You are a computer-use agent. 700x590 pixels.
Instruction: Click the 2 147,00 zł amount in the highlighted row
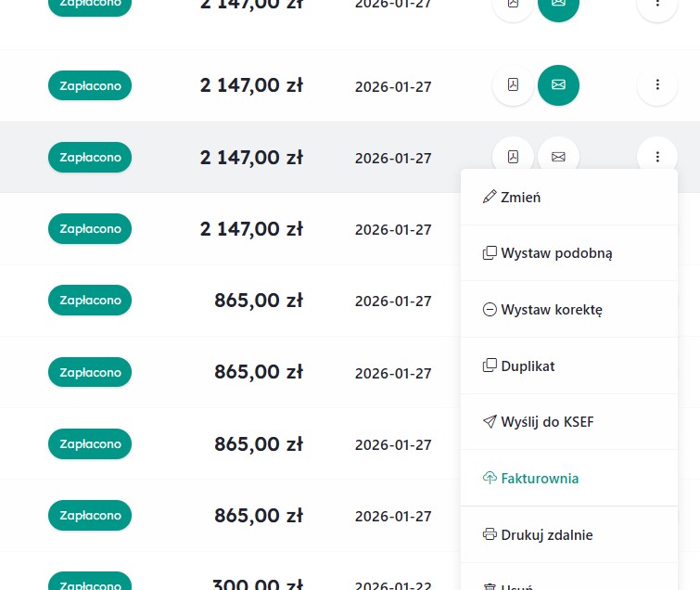click(x=251, y=158)
